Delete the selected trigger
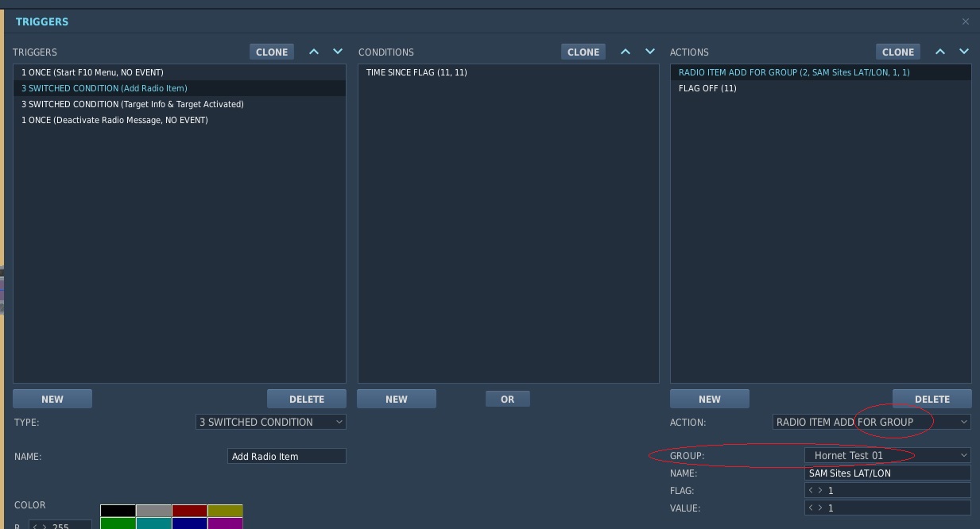Screen dimensions: 980x529 [x=307, y=399]
